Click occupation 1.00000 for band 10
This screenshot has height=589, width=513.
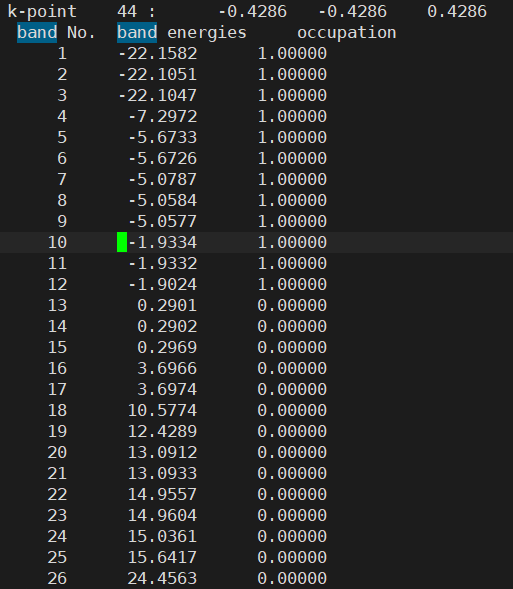pos(292,243)
